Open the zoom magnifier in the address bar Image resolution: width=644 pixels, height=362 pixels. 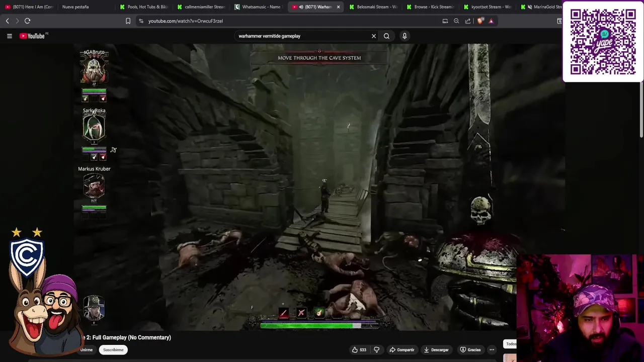[x=456, y=21]
